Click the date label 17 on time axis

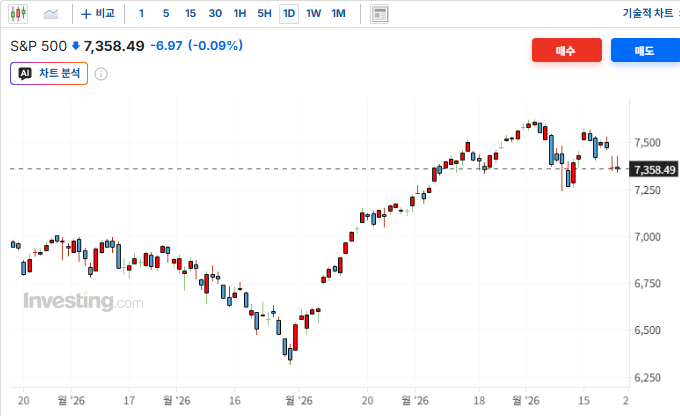pyautogui.click(x=129, y=400)
